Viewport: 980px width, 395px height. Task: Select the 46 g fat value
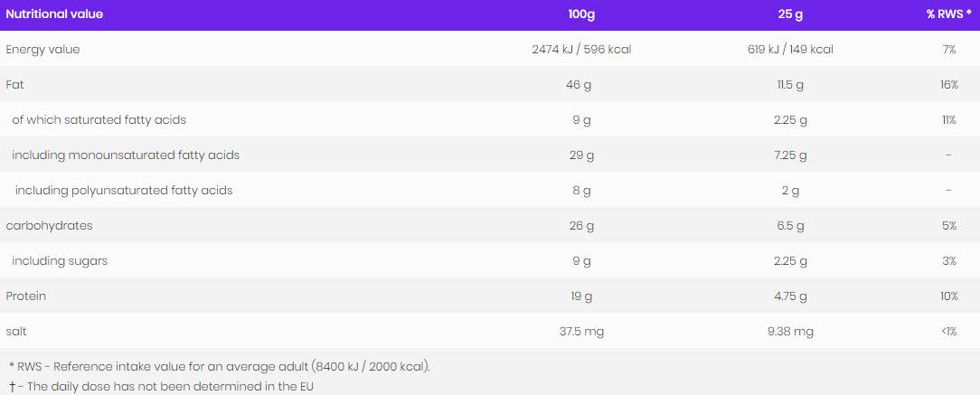[581, 85]
